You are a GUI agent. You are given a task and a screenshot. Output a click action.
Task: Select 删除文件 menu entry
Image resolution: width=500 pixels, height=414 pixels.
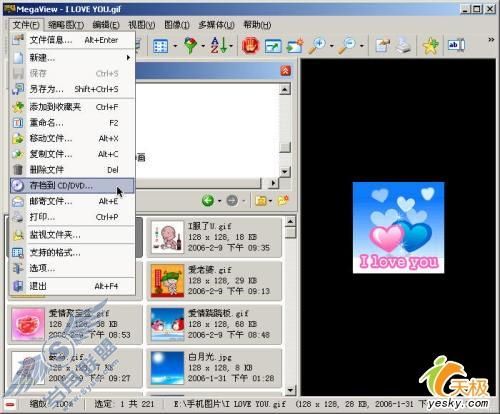coord(72,170)
